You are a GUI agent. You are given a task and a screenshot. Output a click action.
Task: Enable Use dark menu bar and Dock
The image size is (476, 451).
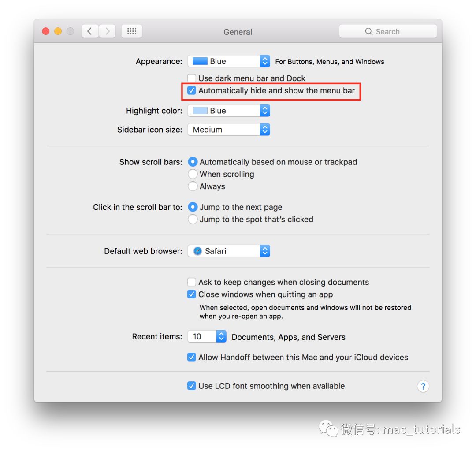[192, 78]
